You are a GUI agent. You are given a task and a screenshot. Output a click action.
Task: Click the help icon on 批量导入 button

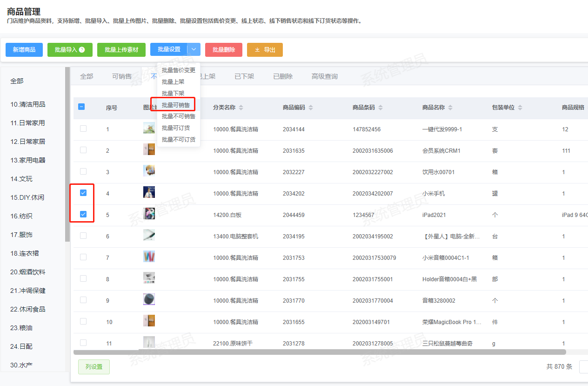coord(82,50)
